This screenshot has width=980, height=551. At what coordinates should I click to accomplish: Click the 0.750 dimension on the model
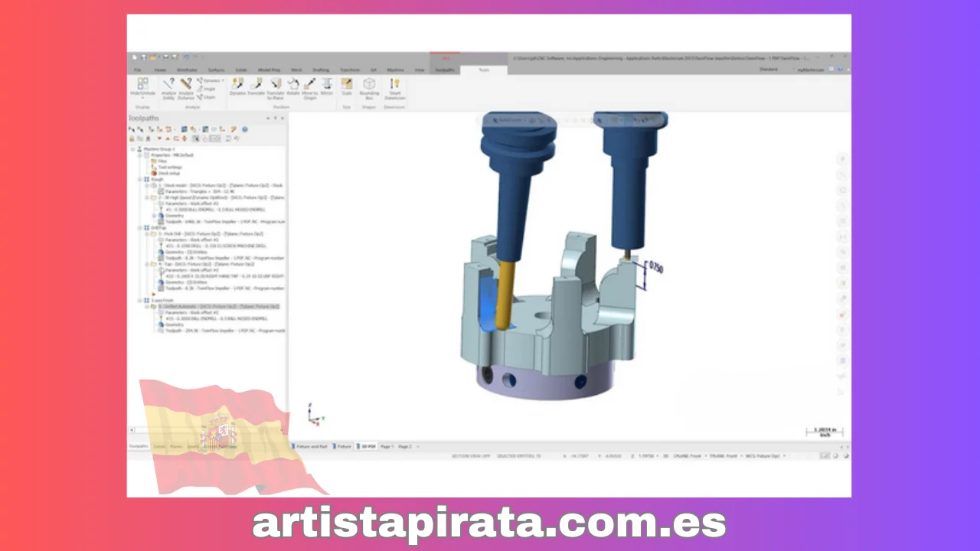pos(656,268)
